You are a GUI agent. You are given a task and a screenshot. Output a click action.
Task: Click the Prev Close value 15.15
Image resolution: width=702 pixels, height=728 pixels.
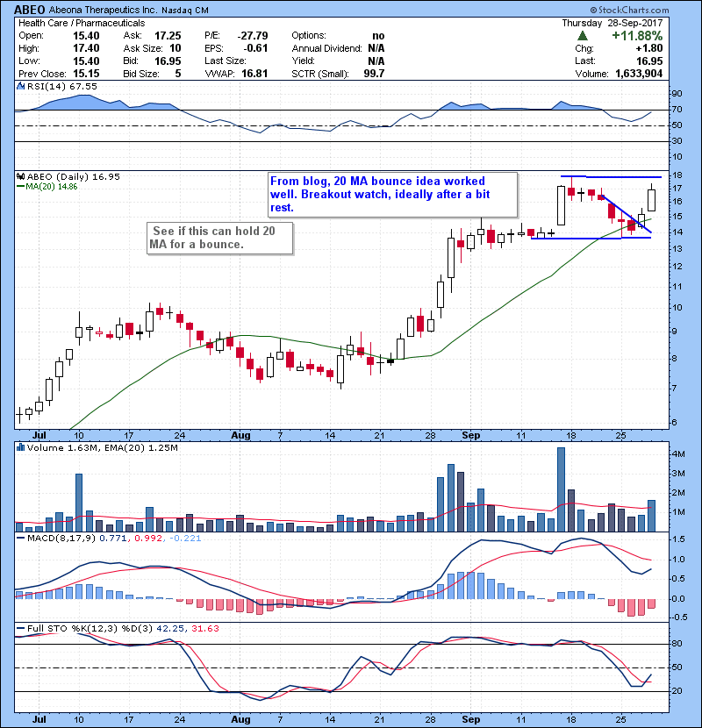coord(86,74)
